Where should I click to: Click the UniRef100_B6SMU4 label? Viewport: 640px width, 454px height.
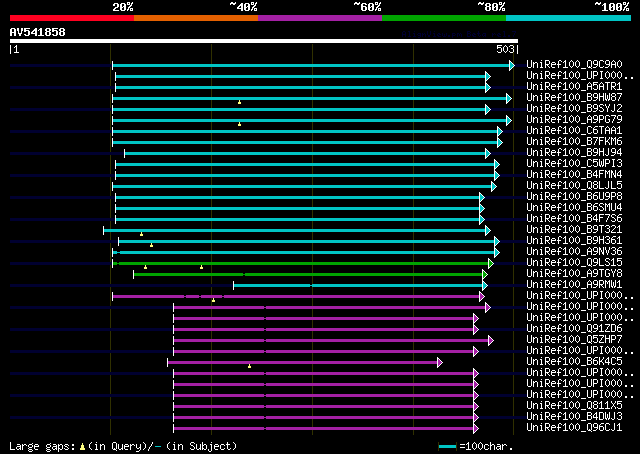point(574,208)
